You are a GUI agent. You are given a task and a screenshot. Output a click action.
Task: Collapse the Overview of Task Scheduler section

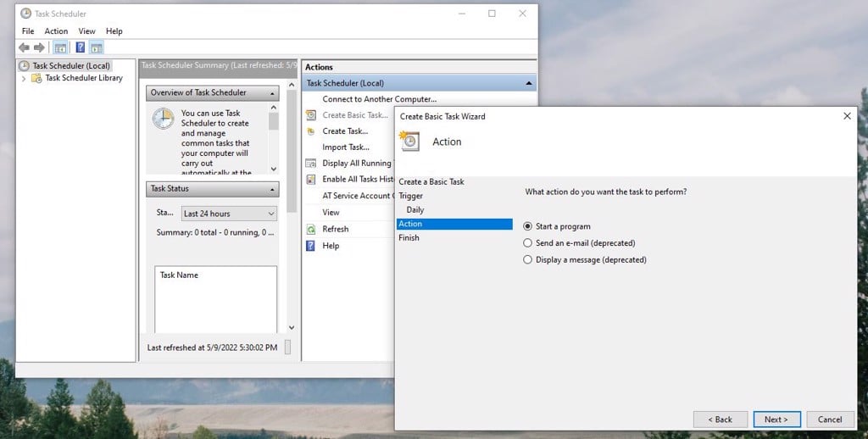pyautogui.click(x=272, y=93)
